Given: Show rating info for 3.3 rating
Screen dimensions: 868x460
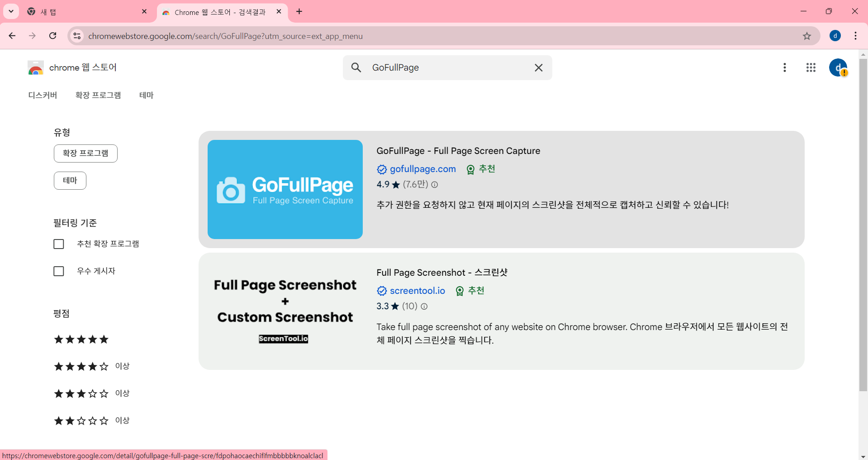Looking at the screenshot, I should [x=424, y=307].
